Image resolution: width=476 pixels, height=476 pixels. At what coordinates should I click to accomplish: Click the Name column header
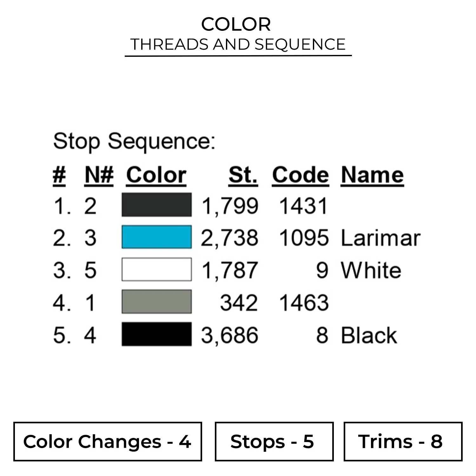[x=372, y=175]
